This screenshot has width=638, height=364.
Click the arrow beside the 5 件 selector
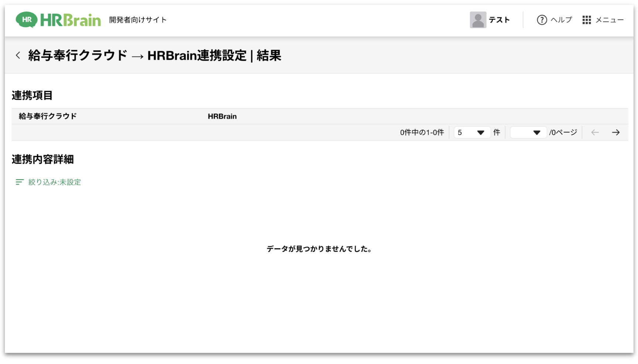[x=480, y=133]
